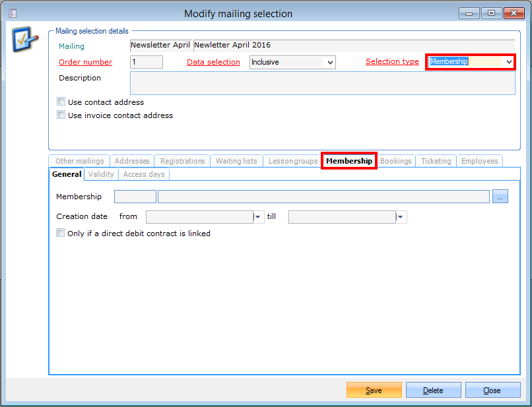Open Creation date from calendar dropdown
This screenshot has height=407, width=532.
(258, 217)
